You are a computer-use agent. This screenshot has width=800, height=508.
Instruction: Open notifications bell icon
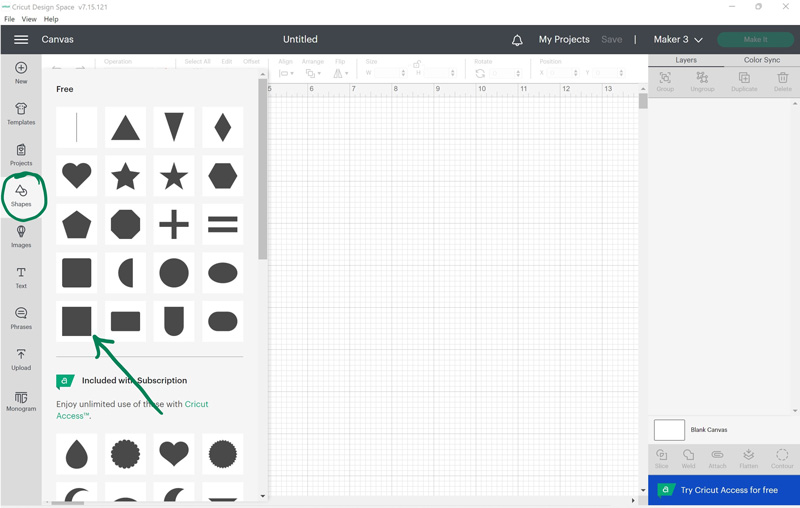517,40
